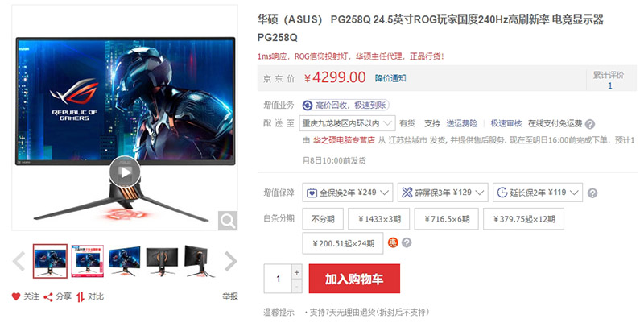Expand 全保换2年 ¥249 dropdown

pos(348,193)
